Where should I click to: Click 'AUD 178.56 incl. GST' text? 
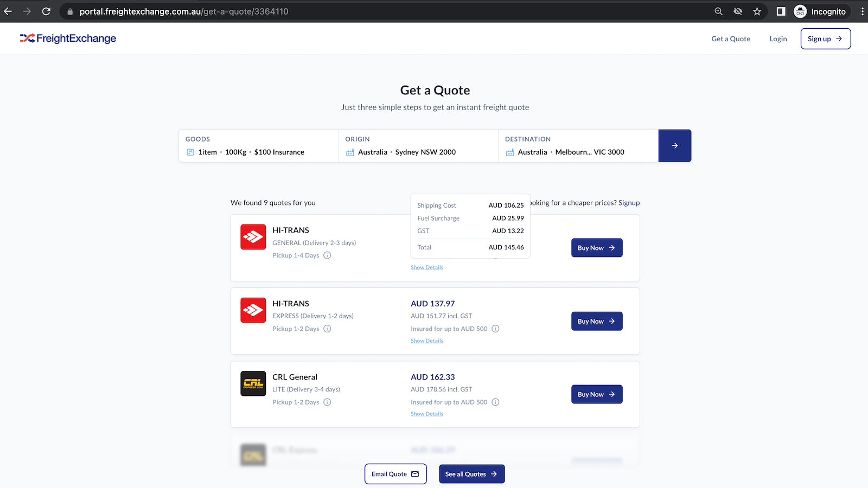[x=442, y=389]
